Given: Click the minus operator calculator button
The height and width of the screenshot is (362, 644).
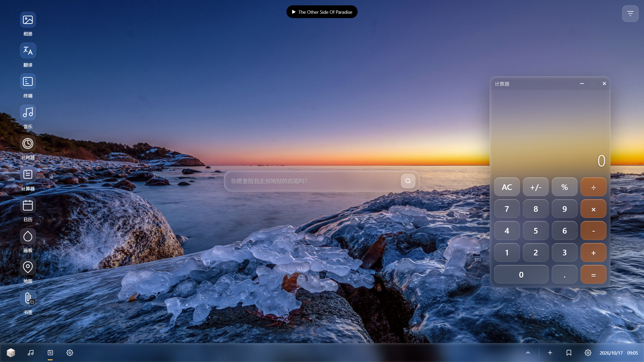Looking at the screenshot, I should pyautogui.click(x=593, y=231).
